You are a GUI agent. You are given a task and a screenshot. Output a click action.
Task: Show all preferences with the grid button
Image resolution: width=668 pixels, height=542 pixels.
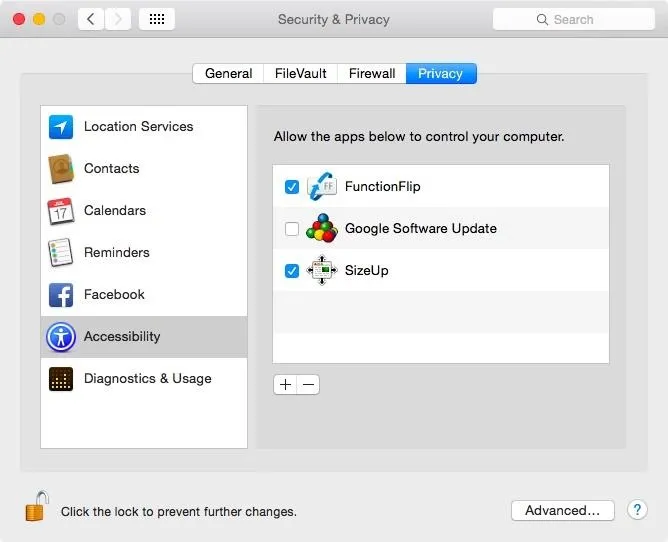(157, 19)
